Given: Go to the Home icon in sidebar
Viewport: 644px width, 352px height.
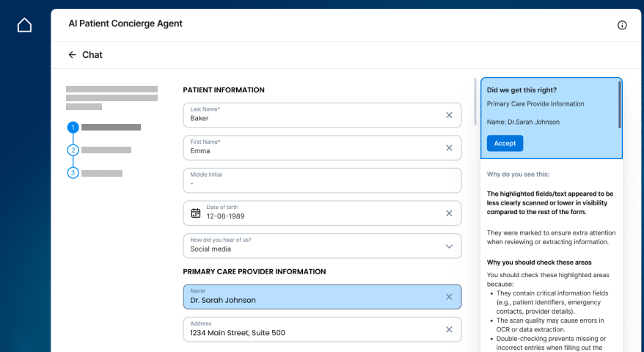Looking at the screenshot, I should click(24, 25).
